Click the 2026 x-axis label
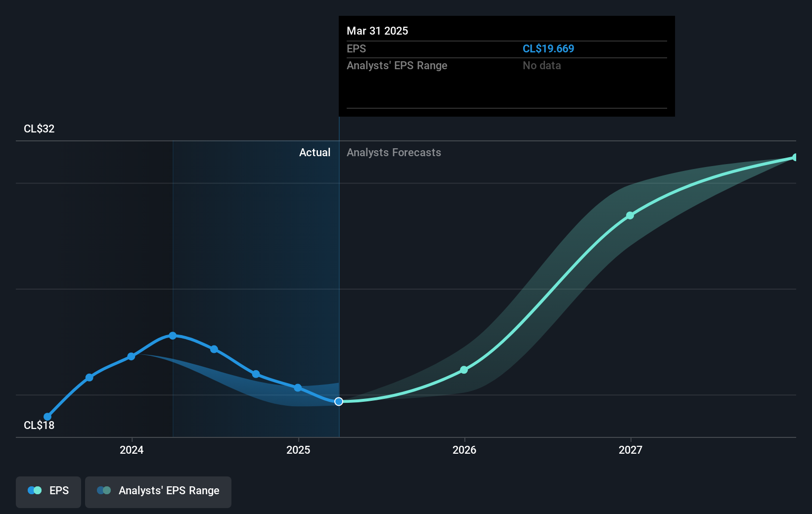 (x=464, y=450)
